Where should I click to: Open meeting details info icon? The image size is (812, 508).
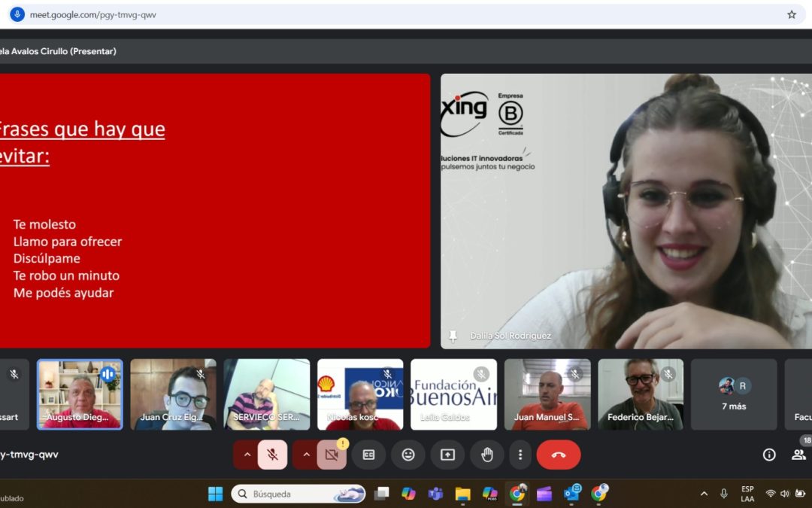point(769,455)
